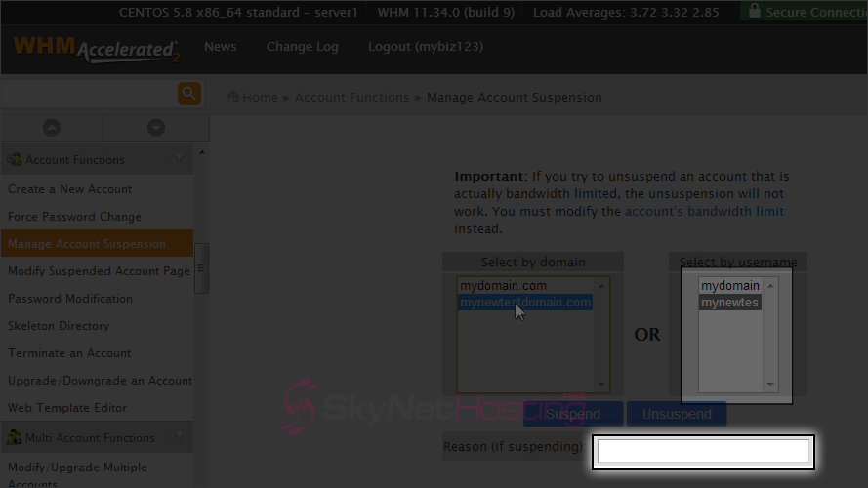868x488 pixels.
Task: Click the sidebar scrollbar thumb
Action: pos(201,268)
